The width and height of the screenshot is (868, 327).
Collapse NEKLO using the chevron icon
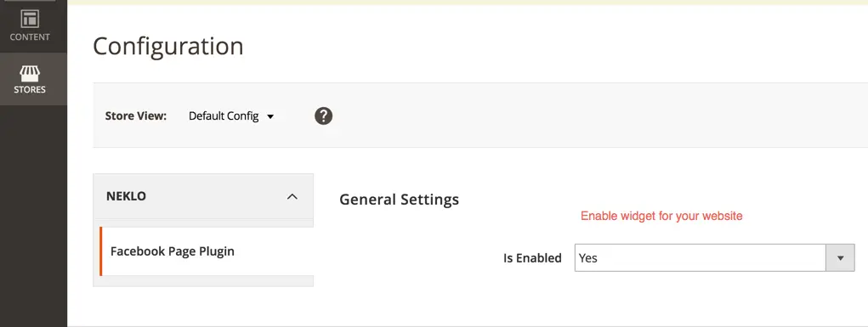pos(292,196)
